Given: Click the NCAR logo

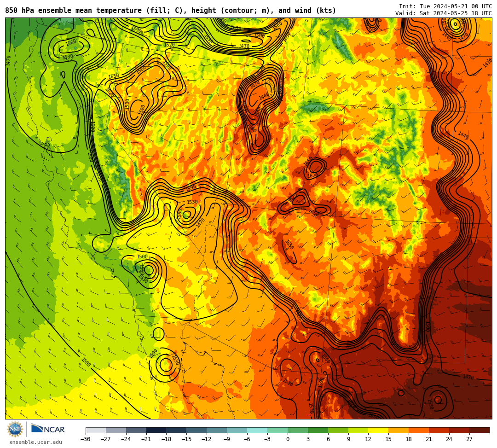Looking at the screenshot, I should [48, 429].
